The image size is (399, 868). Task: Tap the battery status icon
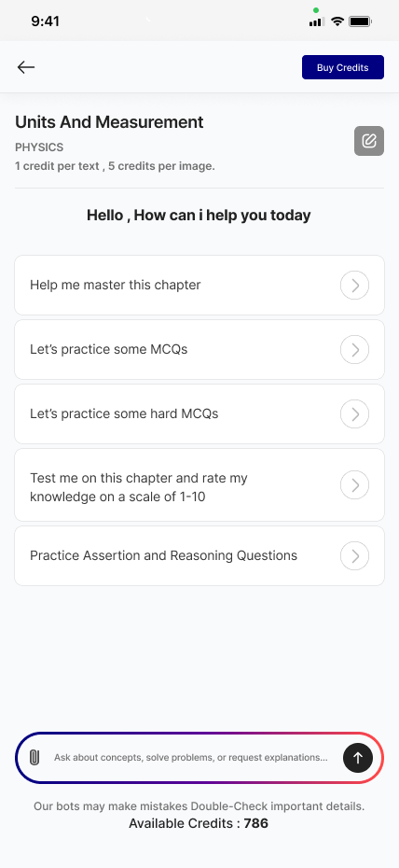click(361, 21)
